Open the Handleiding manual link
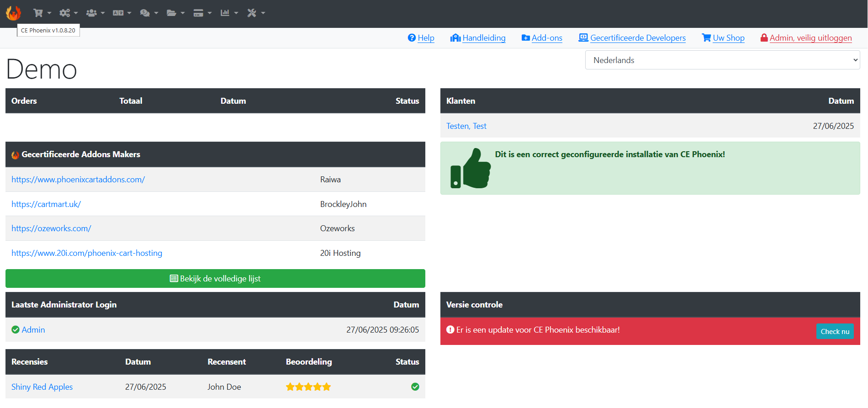868x408 pixels. coord(478,38)
